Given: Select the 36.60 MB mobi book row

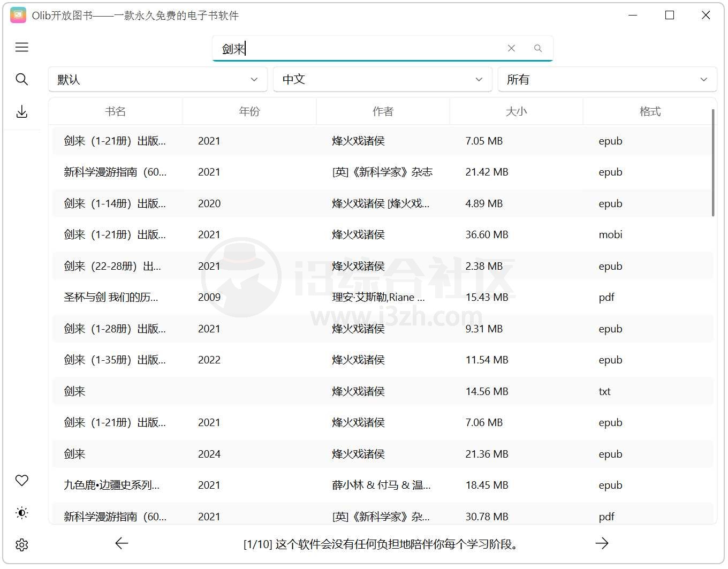Looking at the screenshot, I should point(382,235).
